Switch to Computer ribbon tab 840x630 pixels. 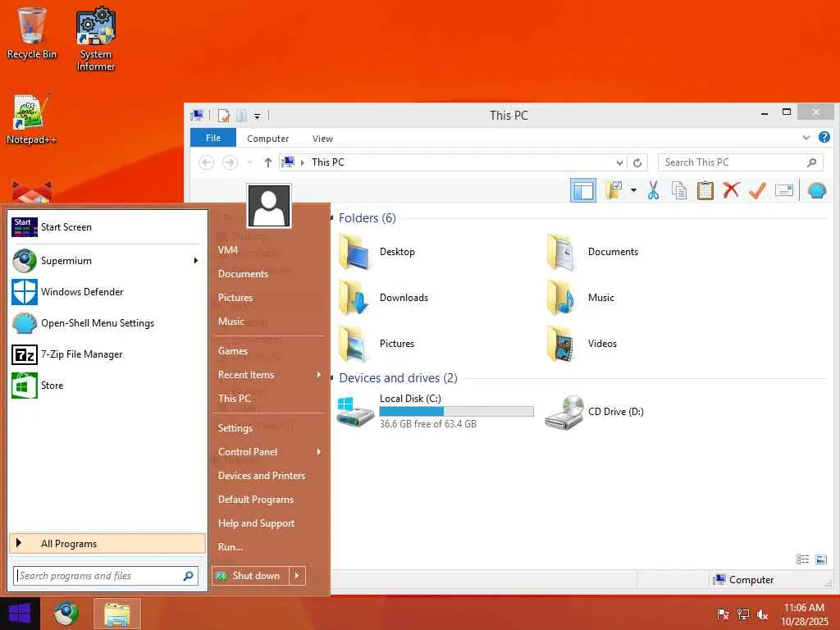pos(268,138)
